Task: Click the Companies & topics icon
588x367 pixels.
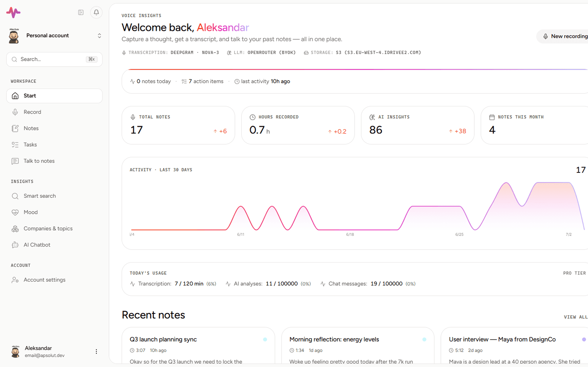Action: click(15, 229)
